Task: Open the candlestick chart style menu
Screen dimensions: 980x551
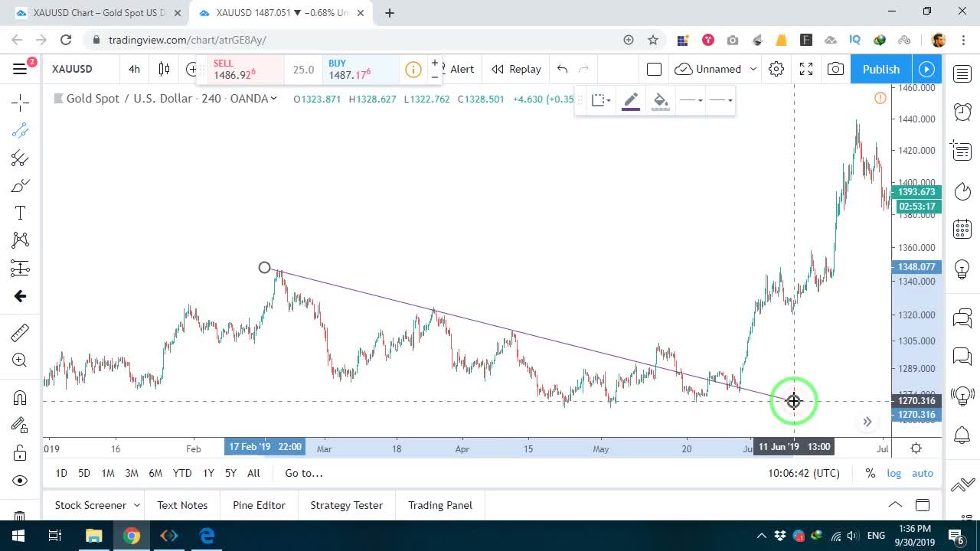Action: 164,69
